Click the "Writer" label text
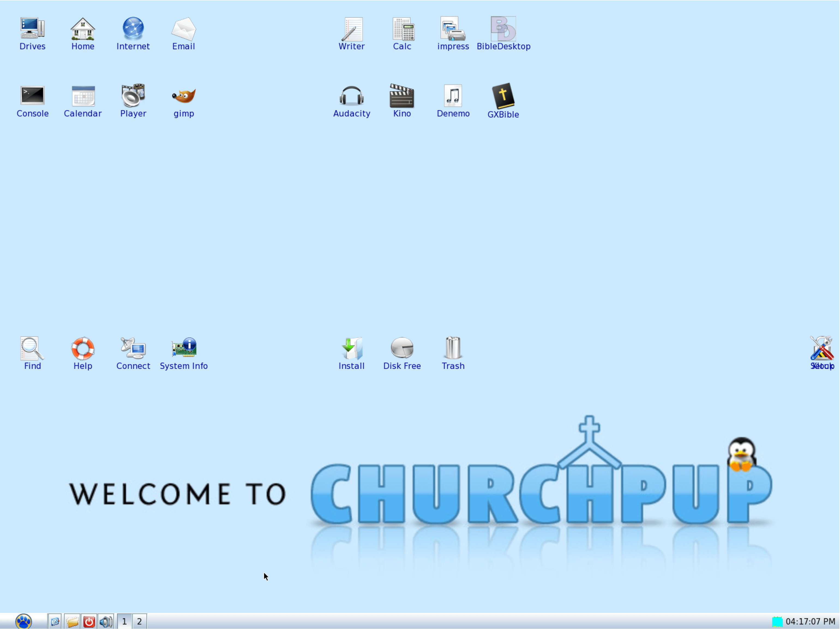Viewport: 840px width, 629px height. [352, 46]
